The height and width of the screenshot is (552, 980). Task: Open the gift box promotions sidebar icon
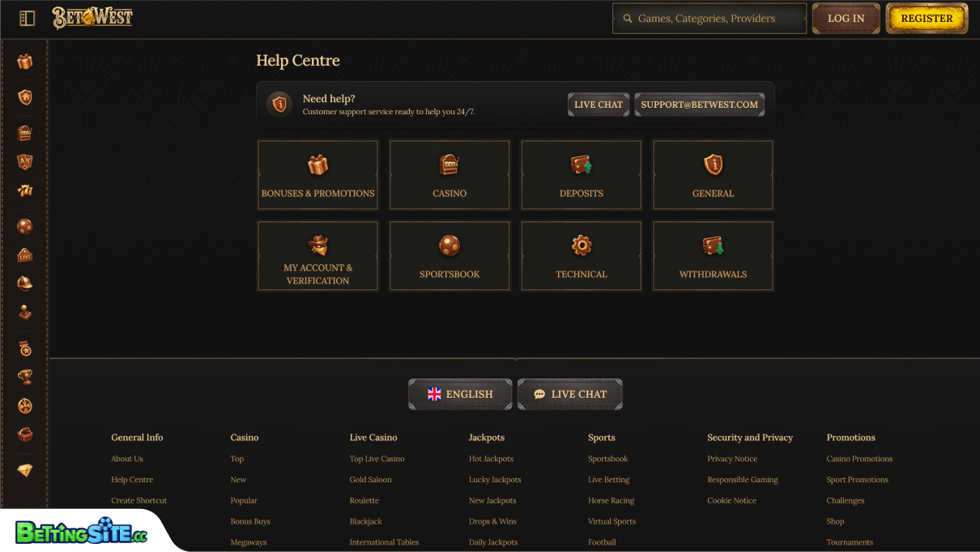25,62
